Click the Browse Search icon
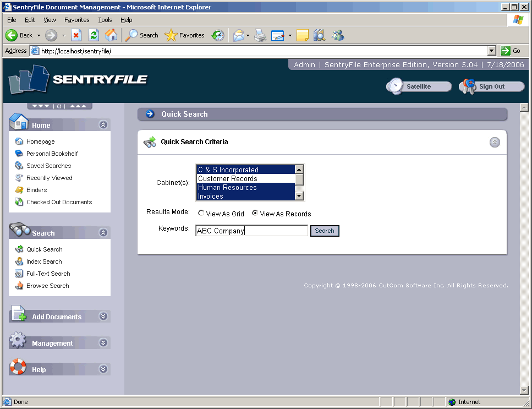 (19, 286)
